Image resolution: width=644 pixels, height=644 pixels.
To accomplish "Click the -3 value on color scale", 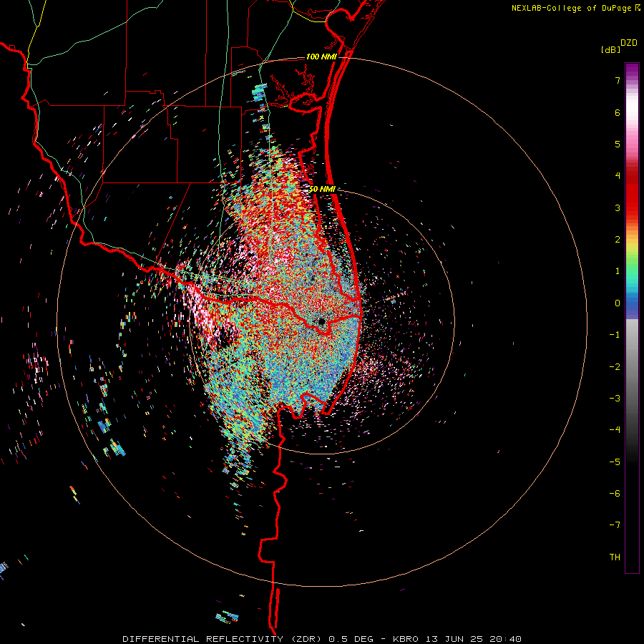I will click(x=615, y=399).
